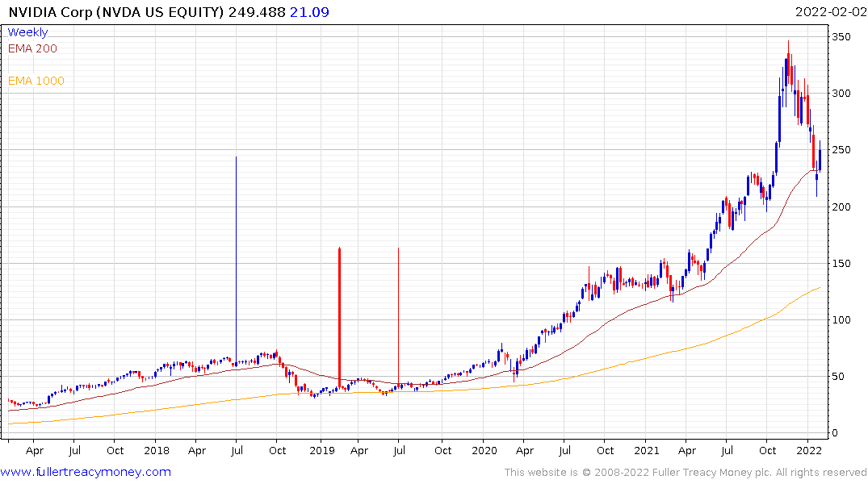The width and height of the screenshot is (868, 484).
Task: Click the 100 price axis label
Action: click(841, 319)
